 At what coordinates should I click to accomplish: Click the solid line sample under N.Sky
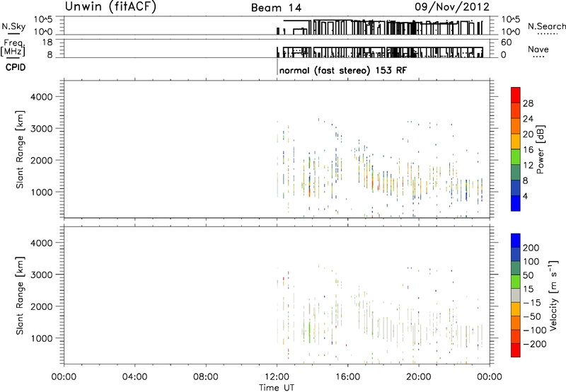point(13,34)
